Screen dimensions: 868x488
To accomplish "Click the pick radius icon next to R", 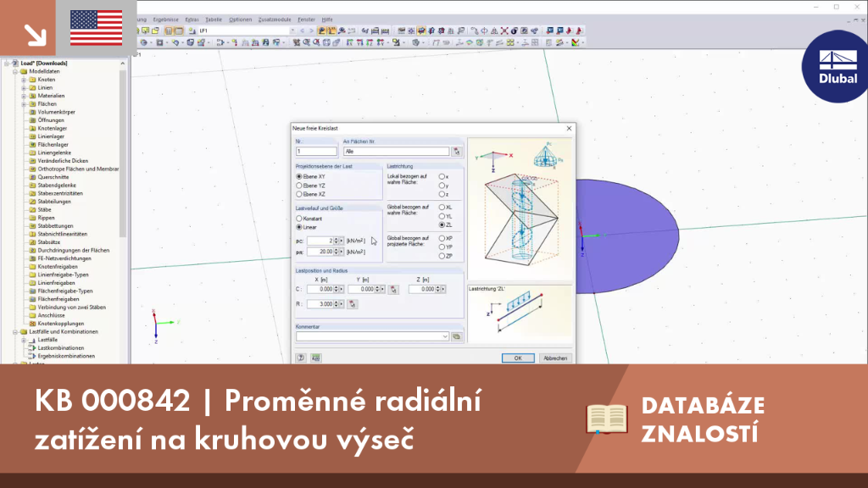I will pyautogui.click(x=352, y=304).
